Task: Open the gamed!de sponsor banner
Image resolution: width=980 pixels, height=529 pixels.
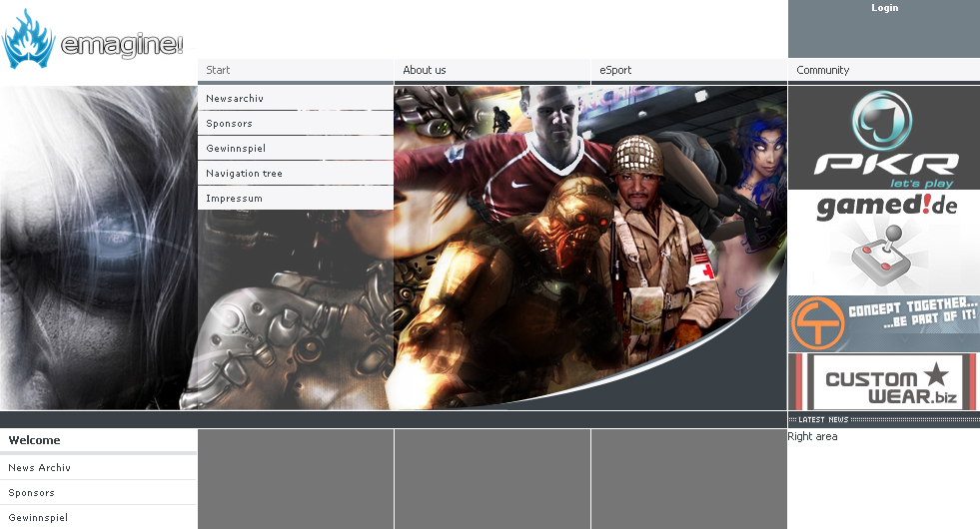Action: click(x=884, y=243)
